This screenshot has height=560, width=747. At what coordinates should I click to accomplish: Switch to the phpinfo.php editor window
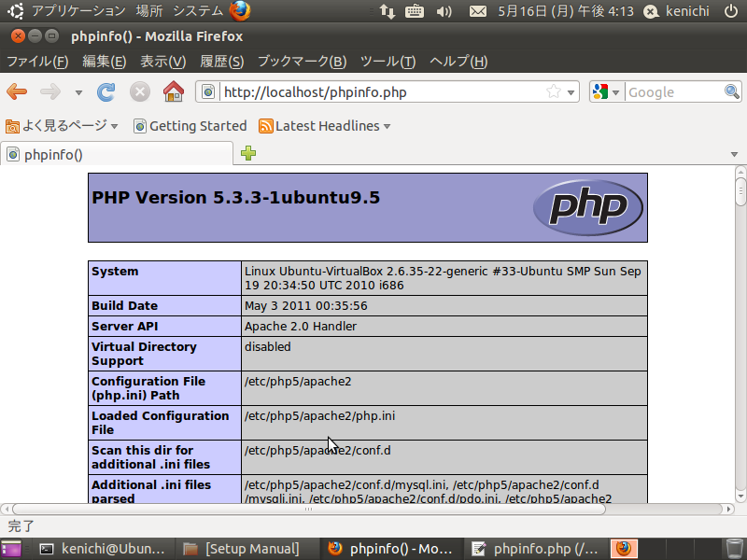click(x=535, y=549)
